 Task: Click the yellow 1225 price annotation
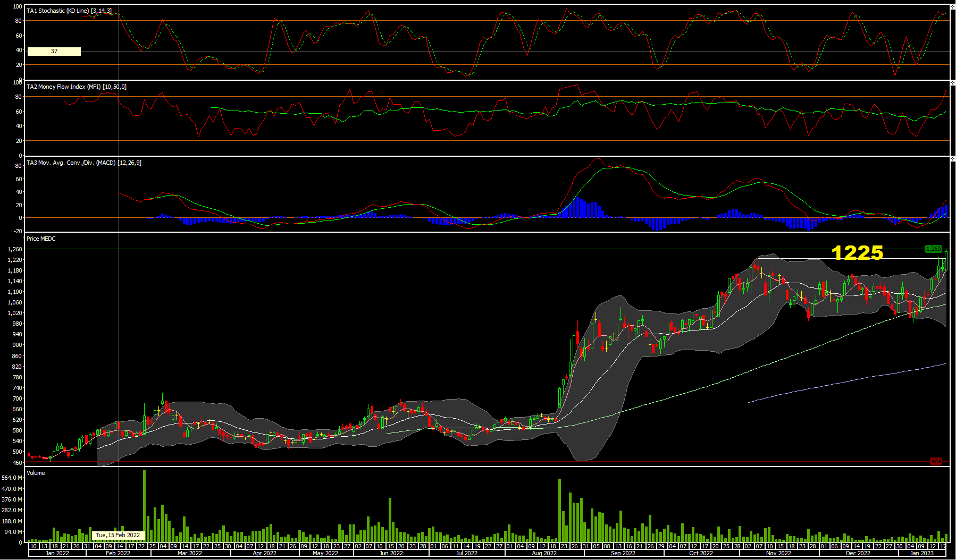point(857,252)
